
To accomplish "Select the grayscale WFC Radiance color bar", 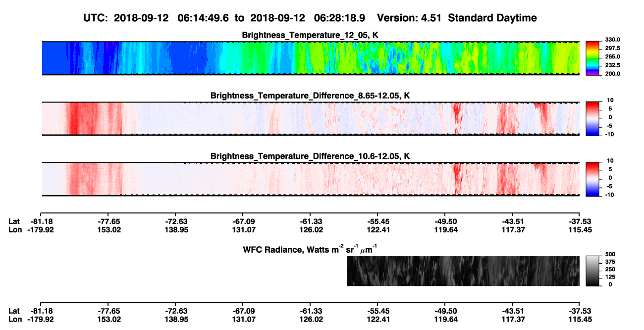I will point(593,271).
